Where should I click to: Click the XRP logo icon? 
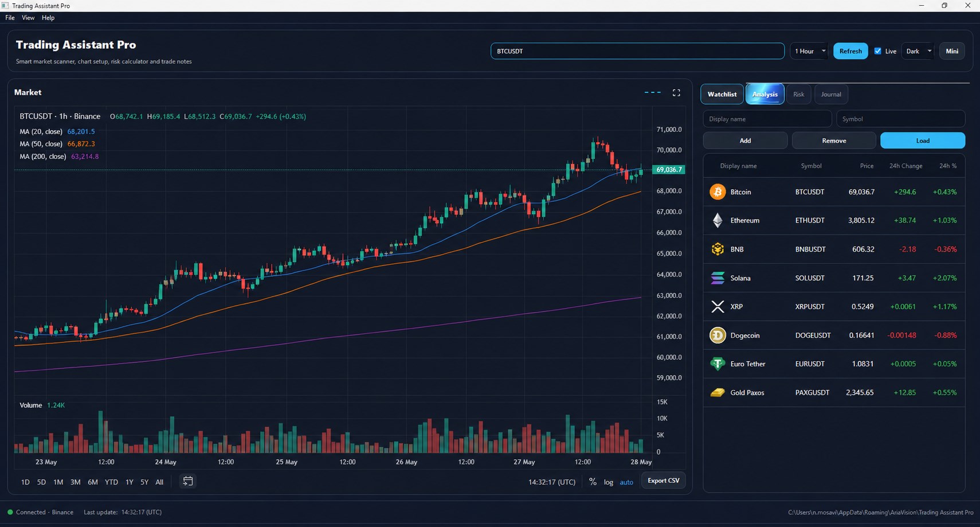[x=718, y=307]
